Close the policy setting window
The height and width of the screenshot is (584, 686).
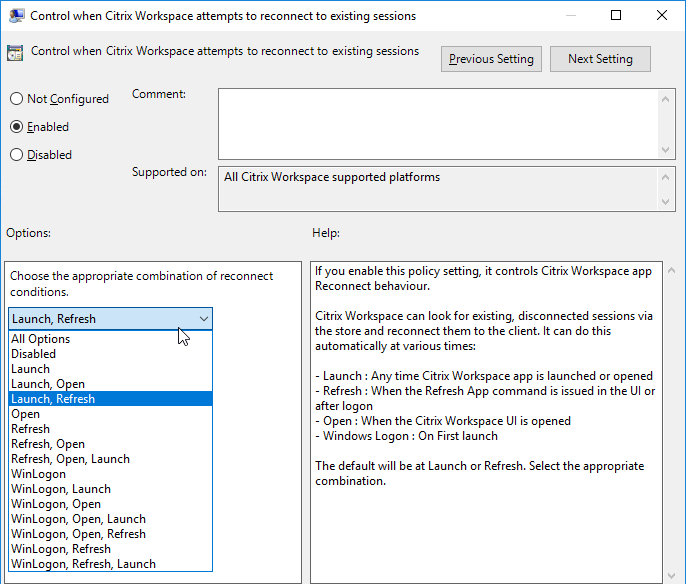coord(662,15)
